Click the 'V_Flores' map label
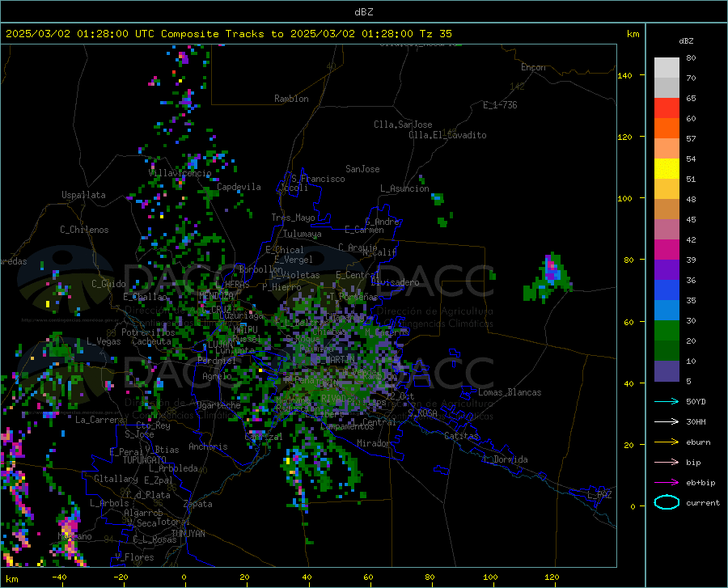The height and width of the screenshot is (588, 728). [x=134, y=557]
